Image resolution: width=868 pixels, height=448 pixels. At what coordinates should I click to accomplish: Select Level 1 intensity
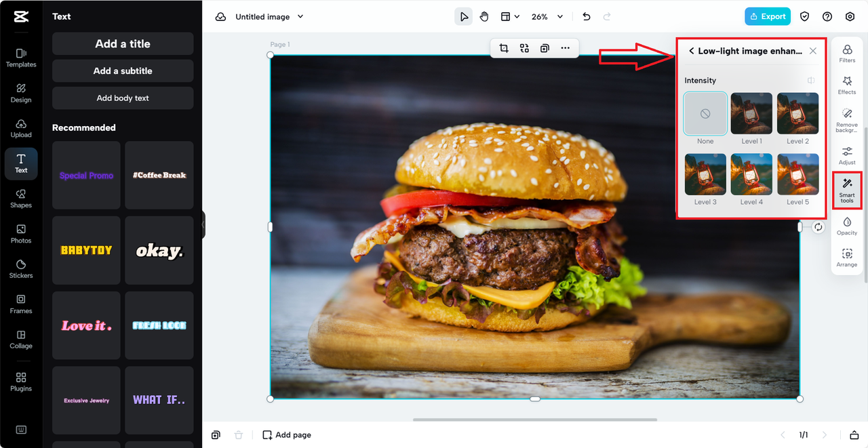[751, 114]
